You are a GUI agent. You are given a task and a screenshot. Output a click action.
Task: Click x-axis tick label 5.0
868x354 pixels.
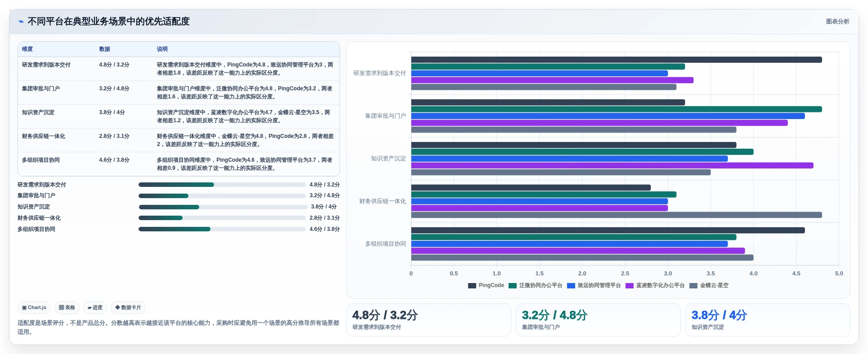coord(839,274)
